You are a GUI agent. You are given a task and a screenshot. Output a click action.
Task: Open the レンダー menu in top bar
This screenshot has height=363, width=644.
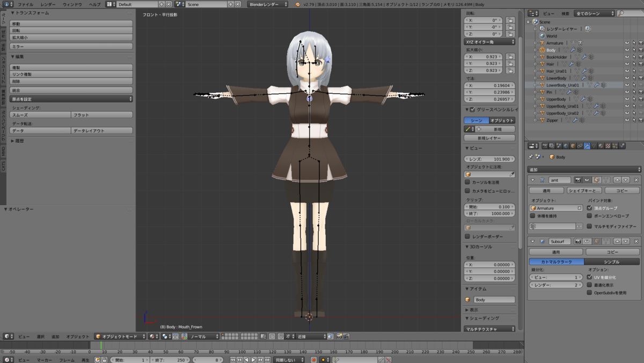(x=48, y=4)
